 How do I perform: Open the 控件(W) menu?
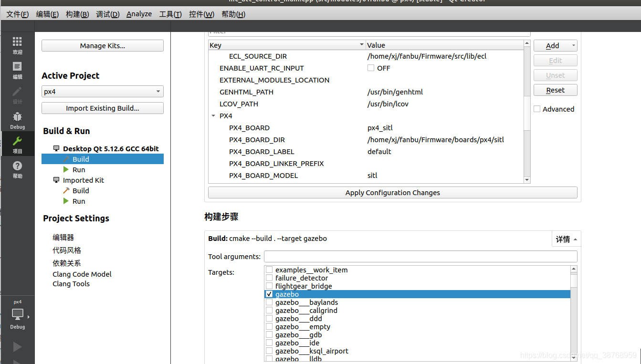click(x=201, y=14)
